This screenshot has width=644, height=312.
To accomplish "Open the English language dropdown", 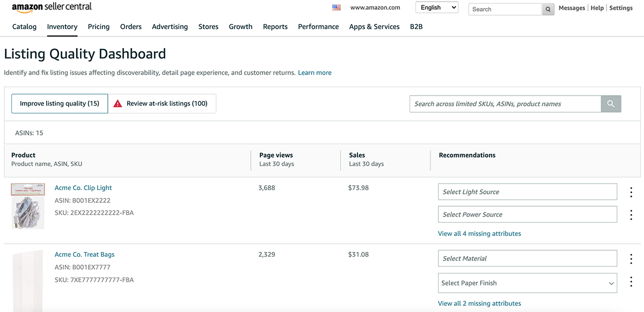I will pyautogui.click(x=437, y=8).
